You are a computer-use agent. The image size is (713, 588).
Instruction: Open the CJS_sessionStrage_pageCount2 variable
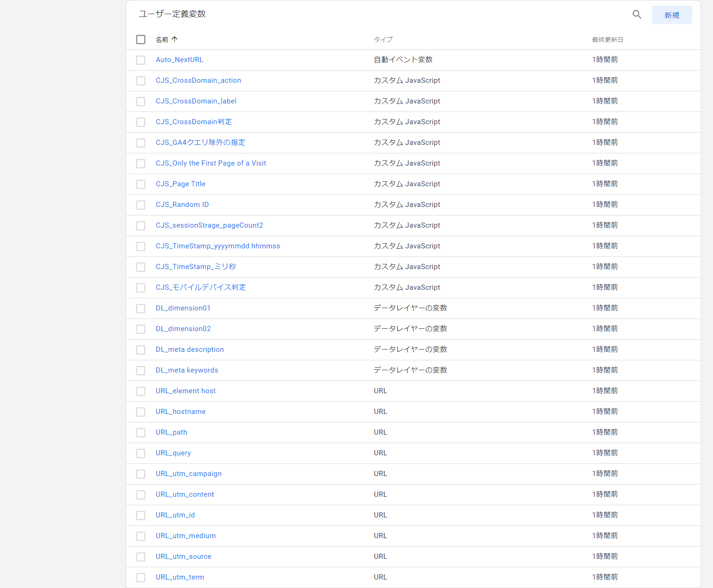click(209, 225)
